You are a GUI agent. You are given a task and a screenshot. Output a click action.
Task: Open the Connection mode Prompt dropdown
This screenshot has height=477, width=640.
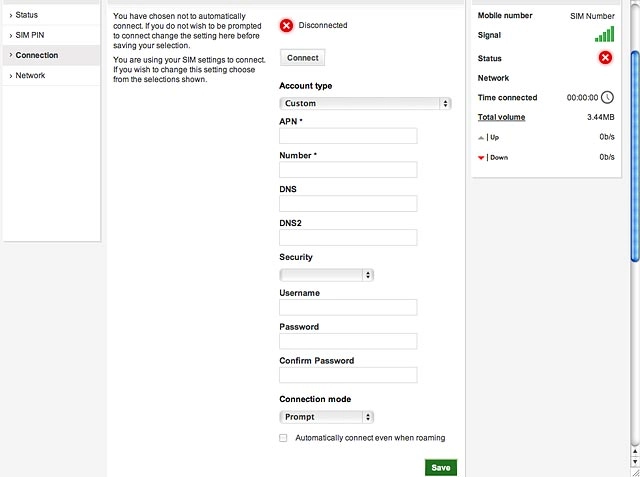pyautogui.click(x=327, y=417)
